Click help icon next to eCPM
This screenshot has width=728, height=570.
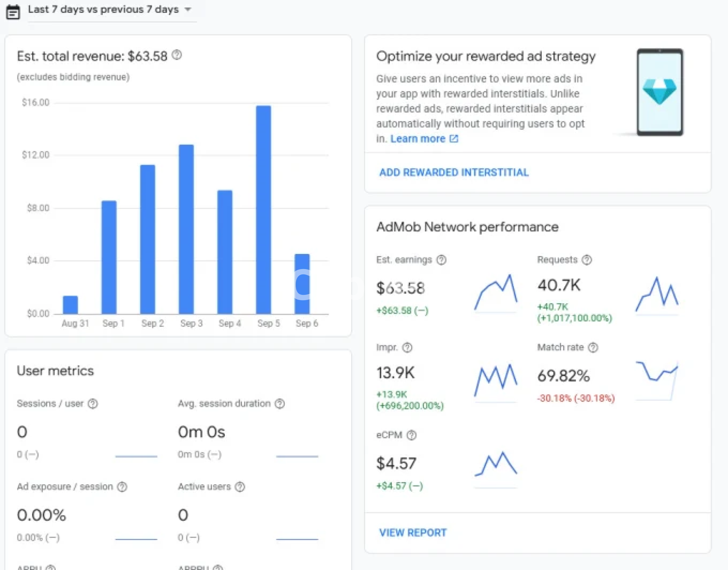click(x=411, y=435)
